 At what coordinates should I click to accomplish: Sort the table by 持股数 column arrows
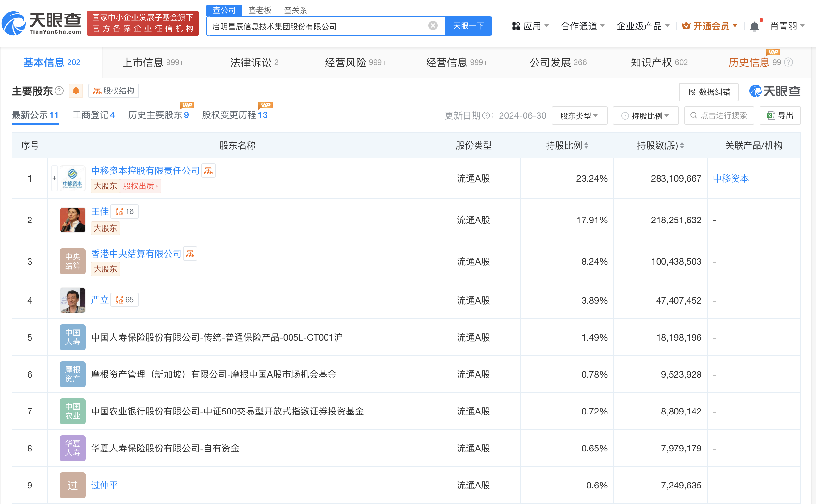[x=682, y=145]
